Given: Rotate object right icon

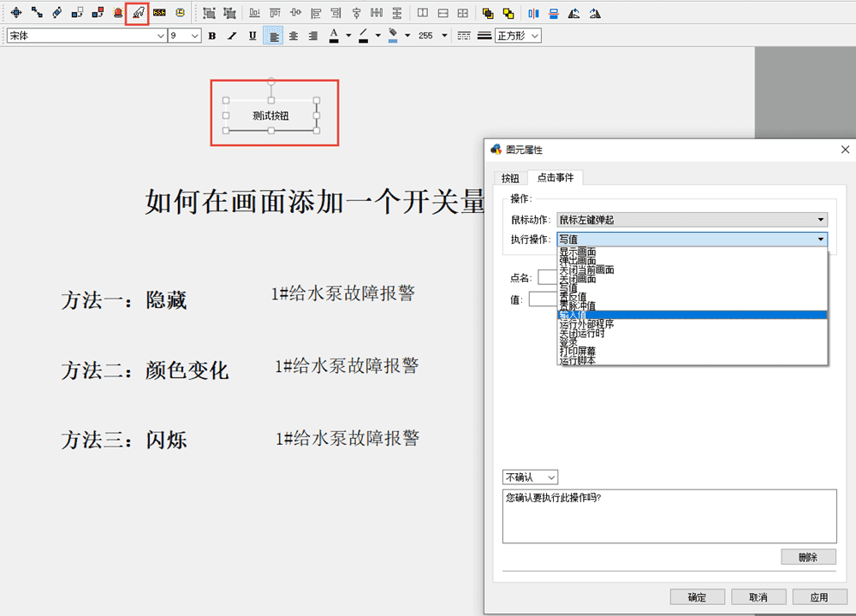Looking at the screenshot, I should 595,13.
